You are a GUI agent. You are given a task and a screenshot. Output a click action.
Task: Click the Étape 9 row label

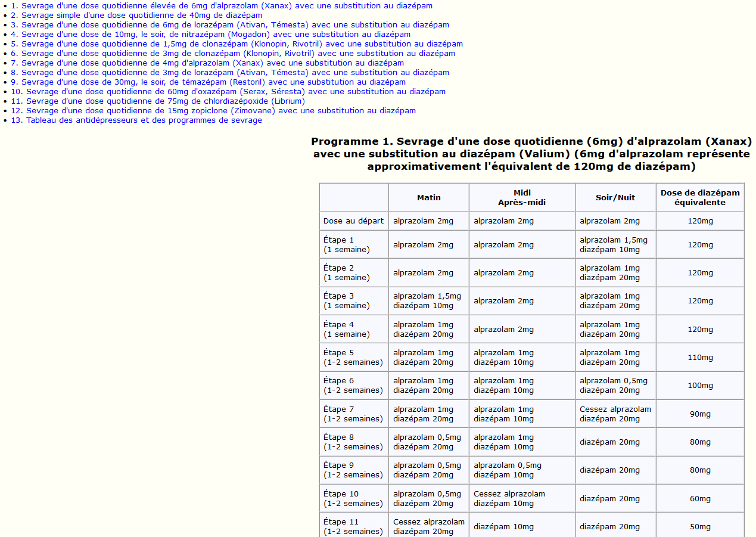[x=353, y=470]
